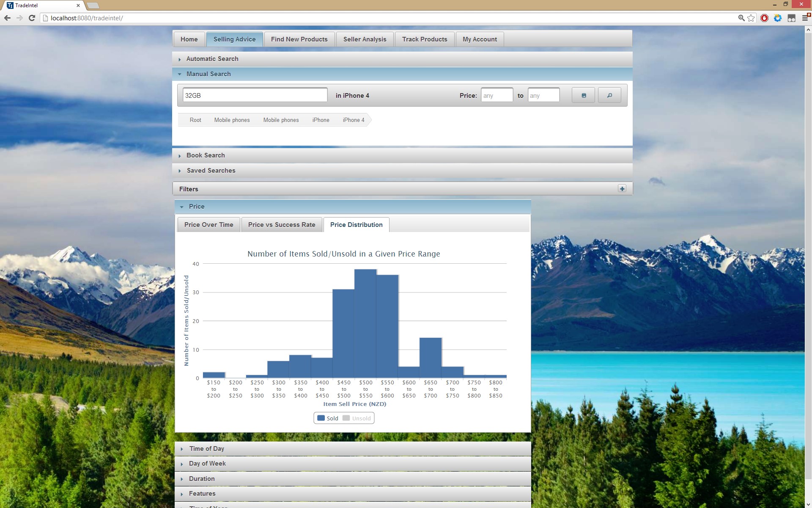This screenshot has width=812, height=508.
Task: Open the Seller Analysis menu tab
Action: point(365,39)
